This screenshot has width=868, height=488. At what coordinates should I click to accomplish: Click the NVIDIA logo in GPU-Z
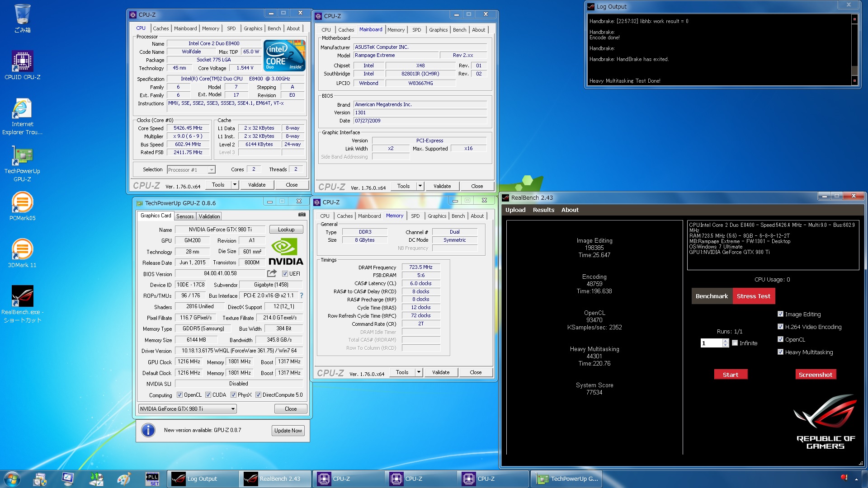pos(286,251)
